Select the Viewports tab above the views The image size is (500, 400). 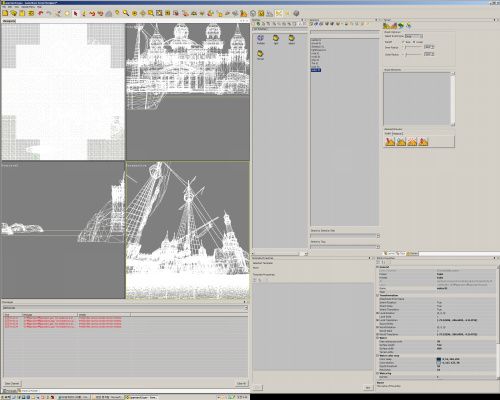point(9,21)
